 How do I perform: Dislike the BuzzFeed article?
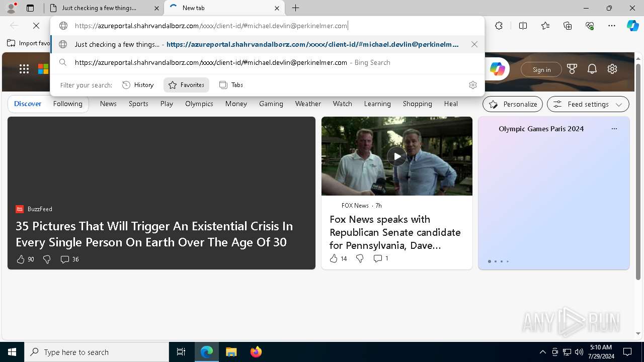47,259
